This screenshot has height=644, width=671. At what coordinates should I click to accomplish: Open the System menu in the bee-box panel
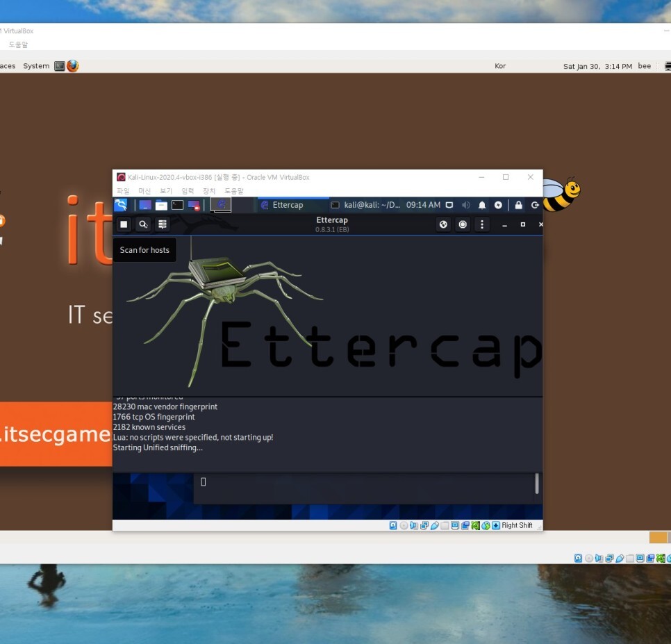tap(36, 66)
